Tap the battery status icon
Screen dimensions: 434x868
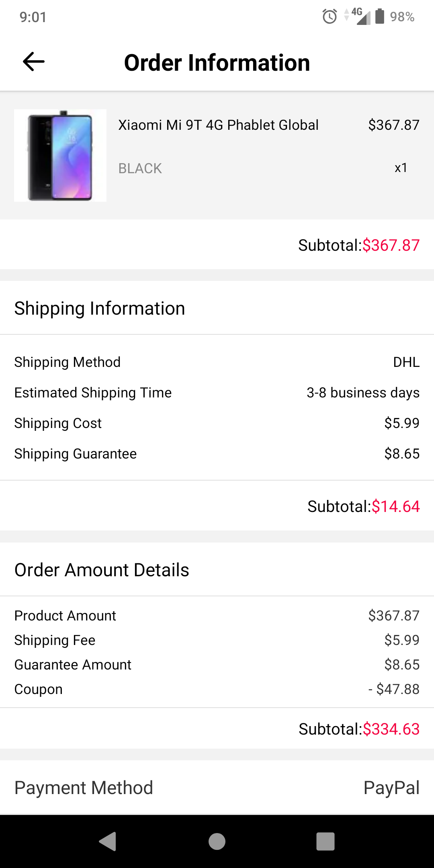(380, 16)
